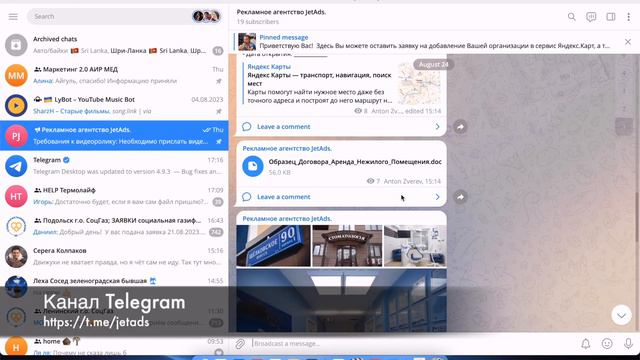Open the channel discussion comments icon
This screenshot has width=640, height=360.
pyautogui.click(x=591, y=17)
